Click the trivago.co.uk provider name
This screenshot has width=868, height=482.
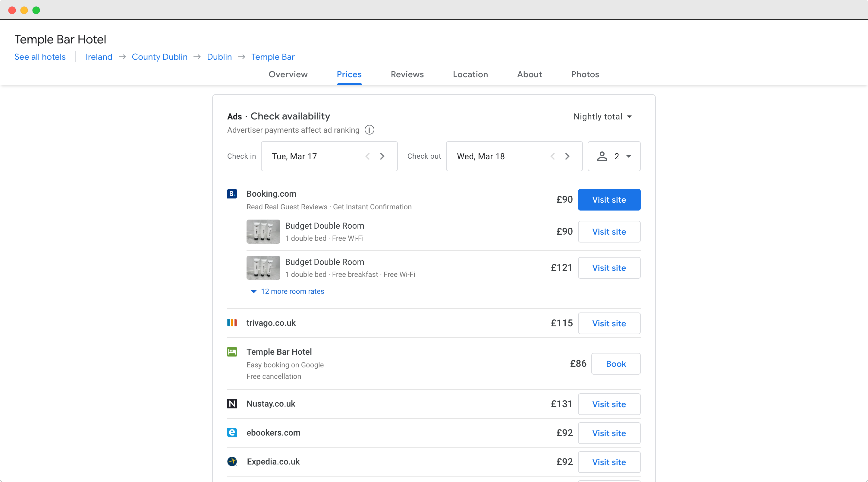(x=271, y=323)
